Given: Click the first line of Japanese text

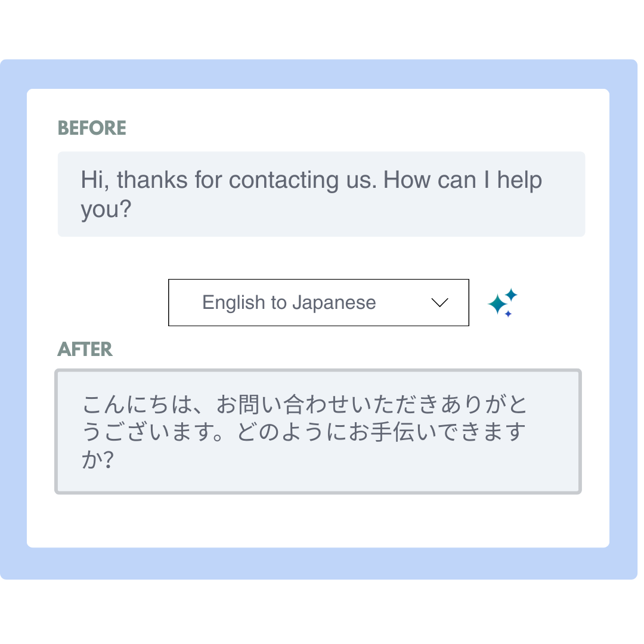Looking at the screenshot, I should click(x=304, y=404).
